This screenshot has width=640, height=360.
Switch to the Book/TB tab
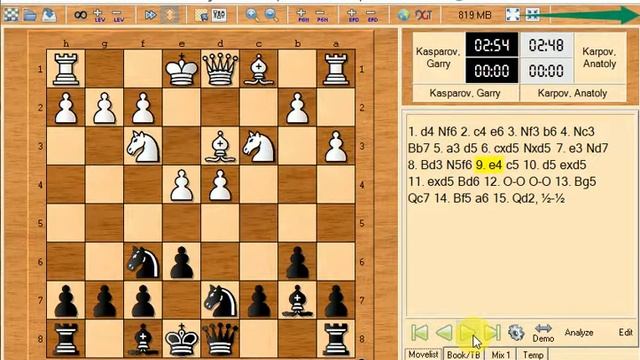click(463, 354)
